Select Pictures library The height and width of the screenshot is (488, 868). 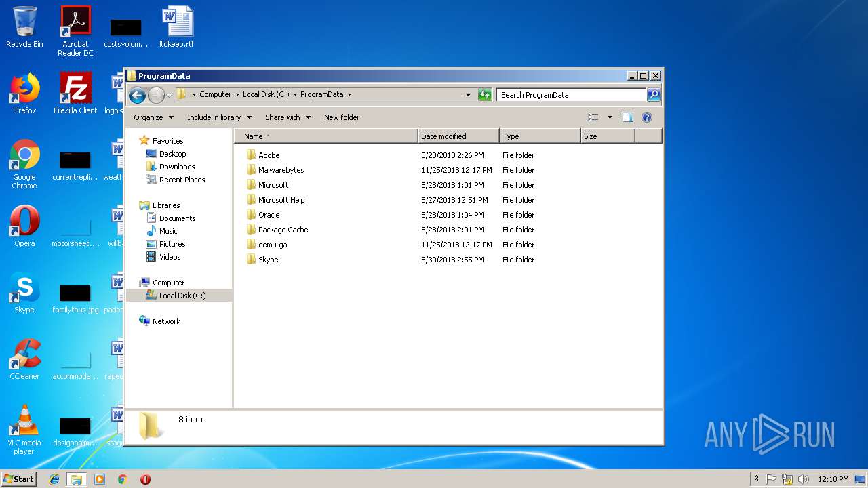172,244
